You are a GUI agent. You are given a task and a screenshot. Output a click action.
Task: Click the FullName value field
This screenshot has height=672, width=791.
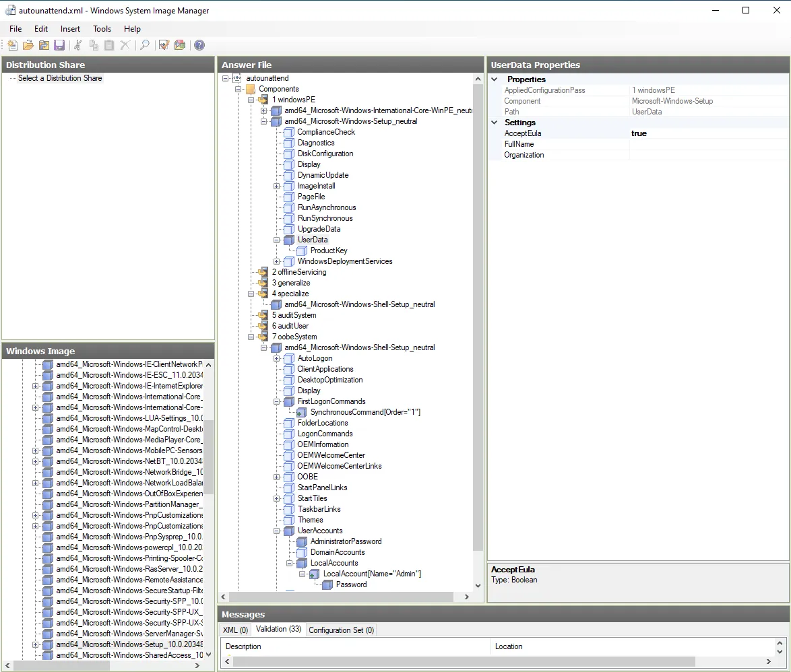click(707, 144)
